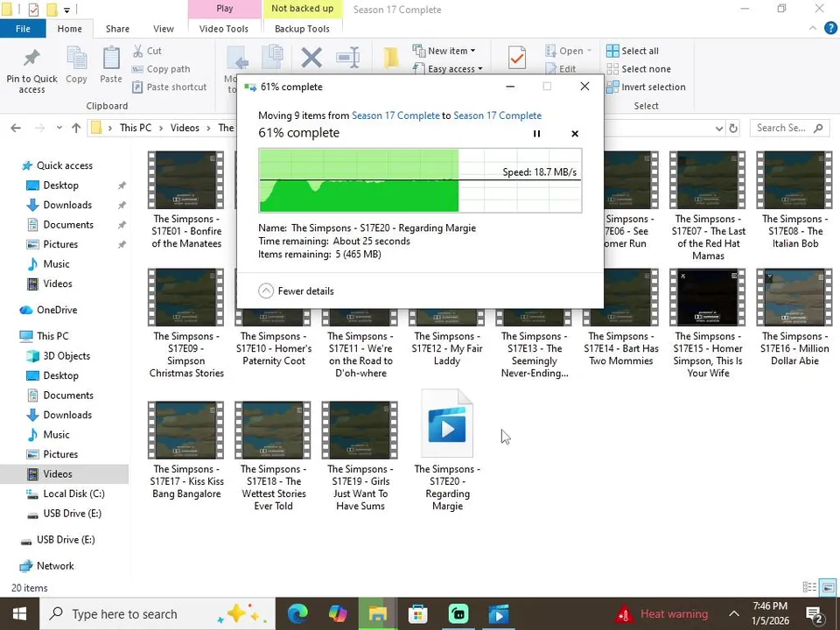
Task: Refresh the folder view
Action: click(x=733, y=128)
